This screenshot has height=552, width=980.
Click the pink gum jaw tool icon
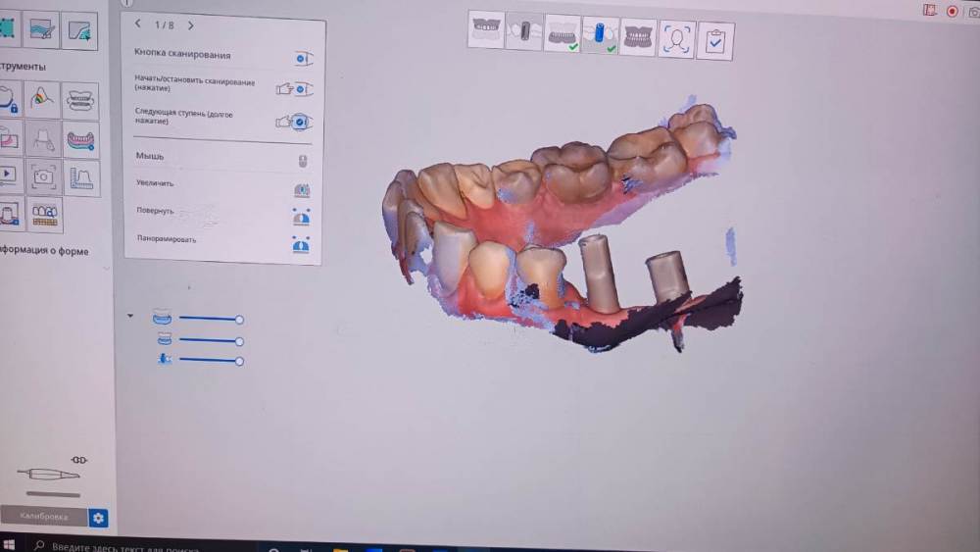coord(80,139)
